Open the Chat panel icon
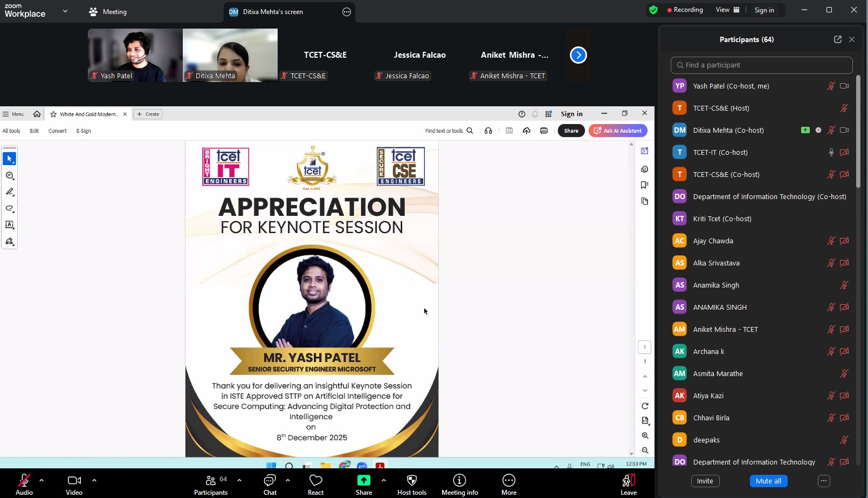 [x=270, y=480]
